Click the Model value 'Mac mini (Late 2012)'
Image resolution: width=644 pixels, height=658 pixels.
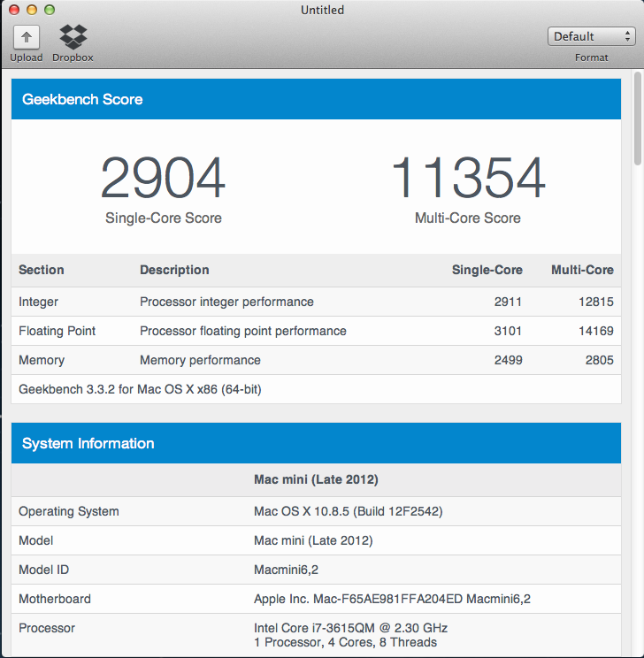(x=313, y=540)
